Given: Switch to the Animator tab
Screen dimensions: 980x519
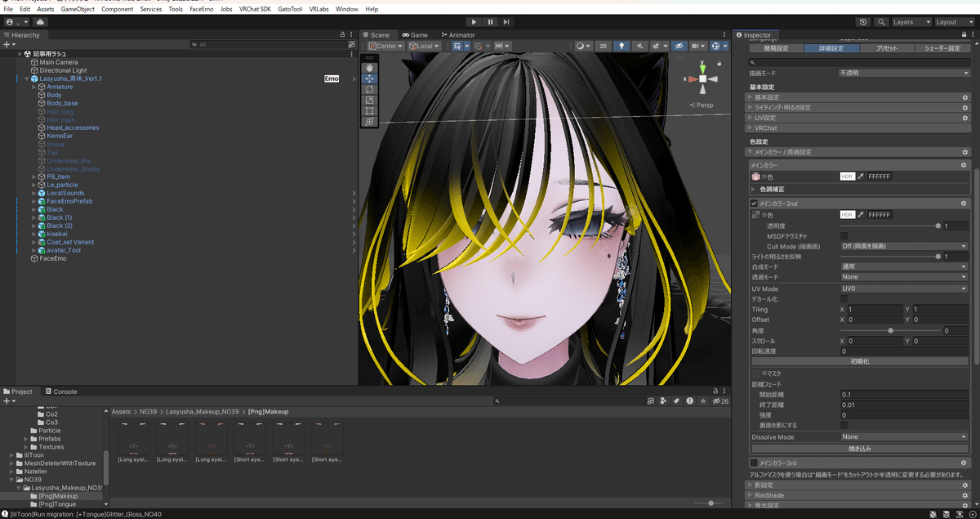Looking at the screenshot, I should [457, 35].
